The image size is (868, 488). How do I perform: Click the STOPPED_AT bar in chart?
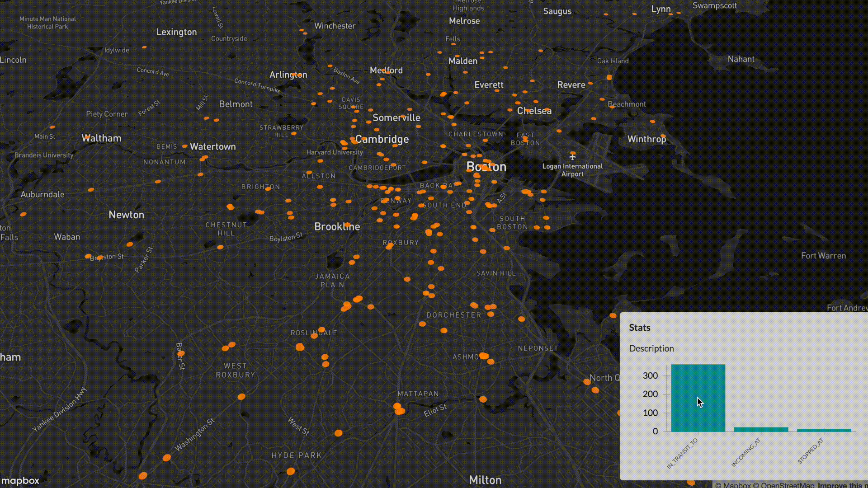824,430
